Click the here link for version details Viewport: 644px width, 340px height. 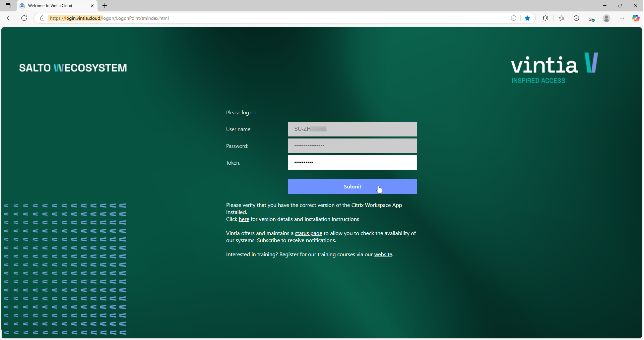[244, 219]
